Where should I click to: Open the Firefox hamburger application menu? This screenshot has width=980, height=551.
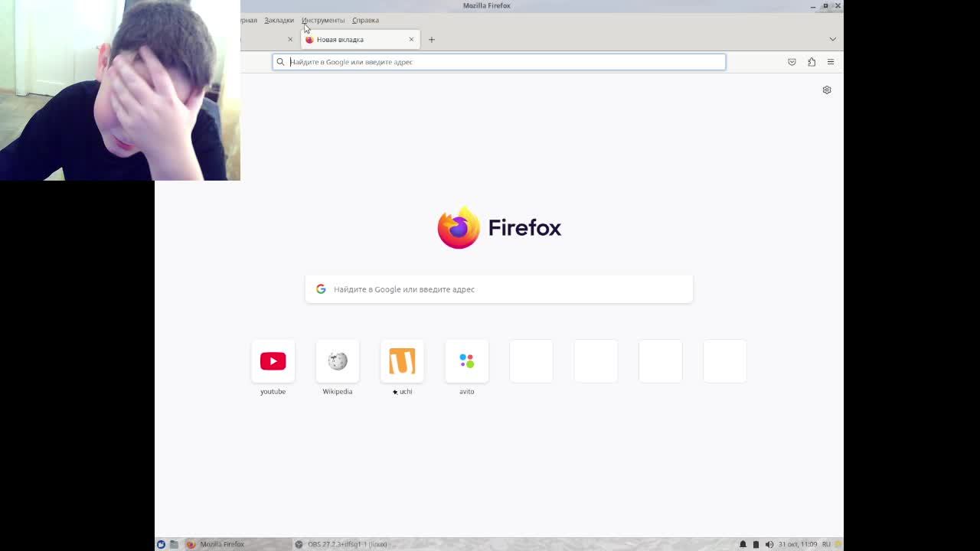pos(831,62)
